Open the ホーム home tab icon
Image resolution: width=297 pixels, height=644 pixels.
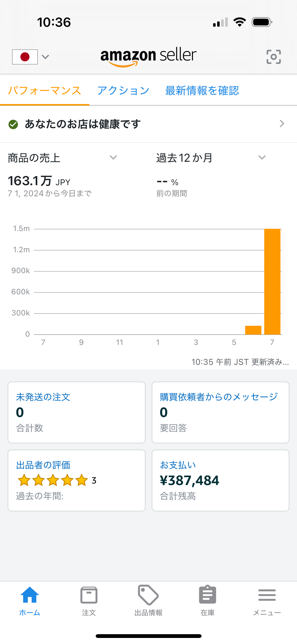coord(30,595)
